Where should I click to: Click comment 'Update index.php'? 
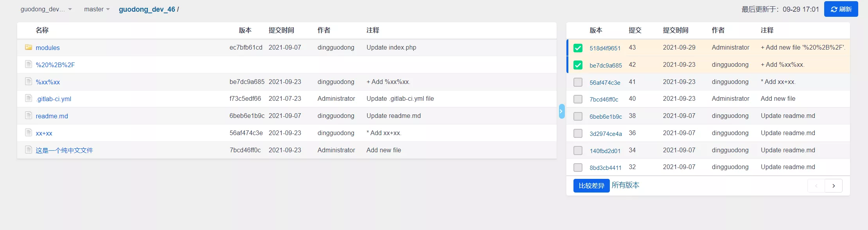[391, 47]
